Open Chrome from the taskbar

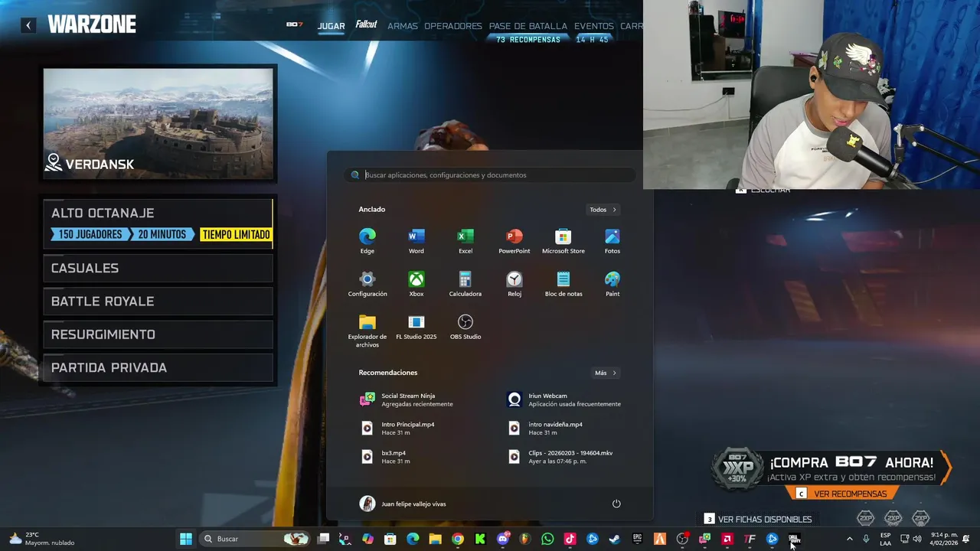click(458, 539)
